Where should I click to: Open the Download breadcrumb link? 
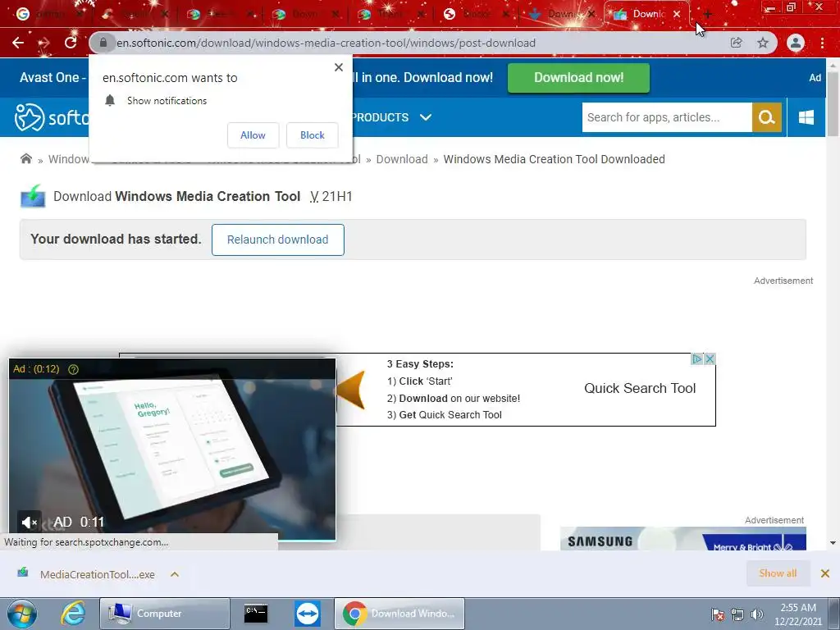click(x=402, y=159)
